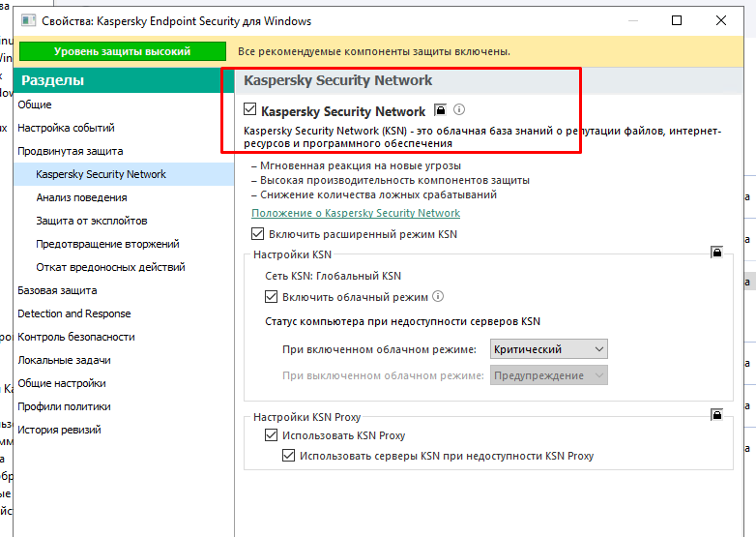Toggle Включить облачный режим checkbox
756x537 pixels.
coord(271,296)
